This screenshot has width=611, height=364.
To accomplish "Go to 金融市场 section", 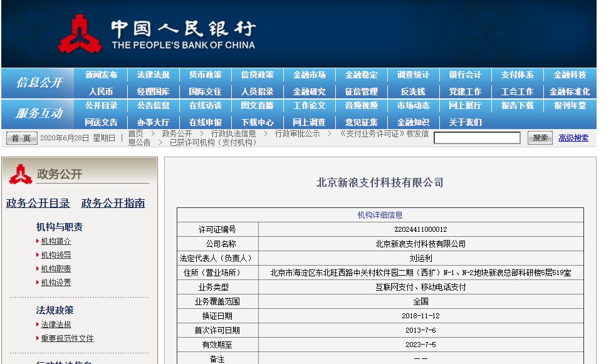I will click(309, 75).
